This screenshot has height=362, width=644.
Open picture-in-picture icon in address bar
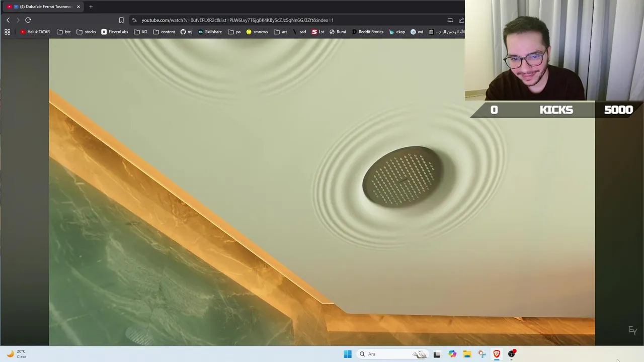pyautogui.click(x=450, y=20)
